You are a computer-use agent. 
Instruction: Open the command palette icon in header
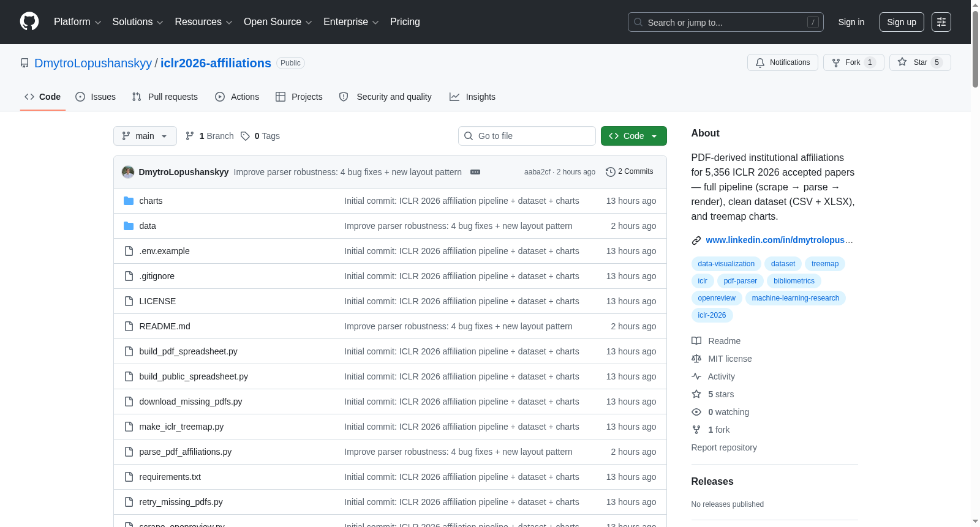point(941,22)
